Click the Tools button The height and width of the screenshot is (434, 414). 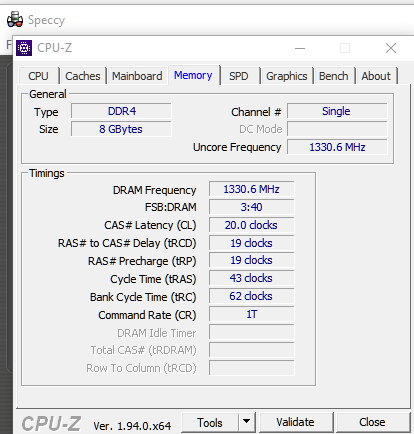click(x=210, y=423)
